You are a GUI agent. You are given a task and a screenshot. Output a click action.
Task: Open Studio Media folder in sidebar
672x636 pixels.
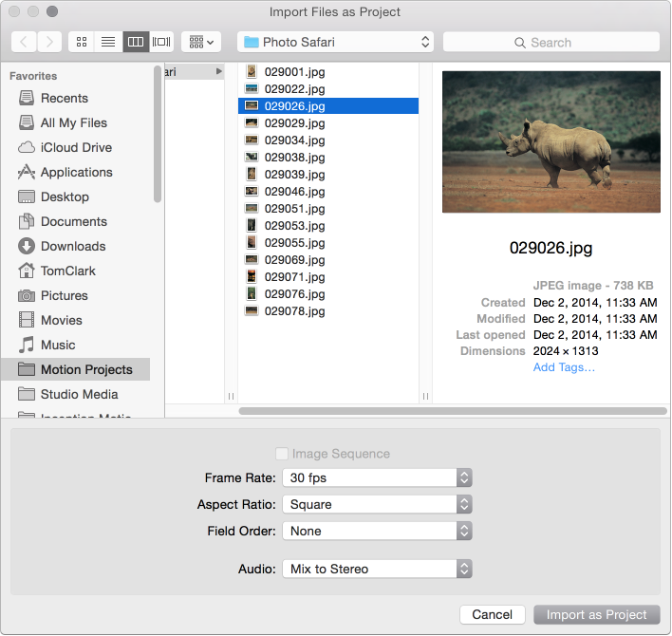click(x=75, y=394)
